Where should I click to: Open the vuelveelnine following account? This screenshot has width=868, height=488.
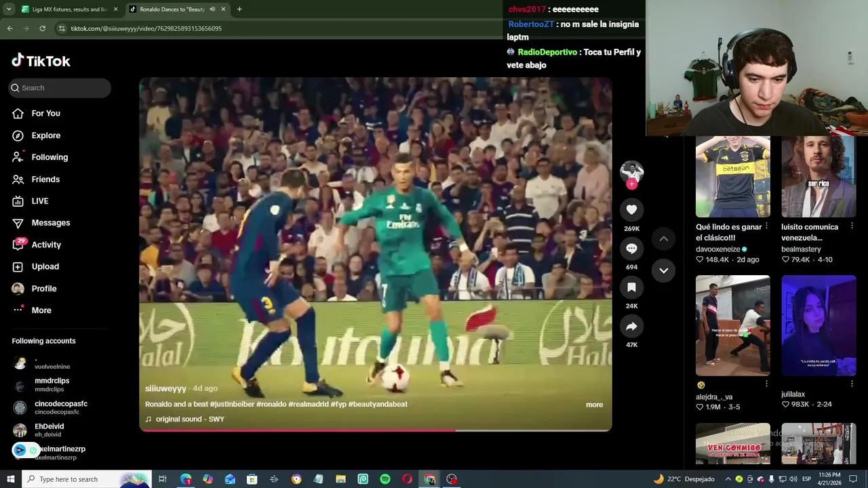(x=52, y=363)
